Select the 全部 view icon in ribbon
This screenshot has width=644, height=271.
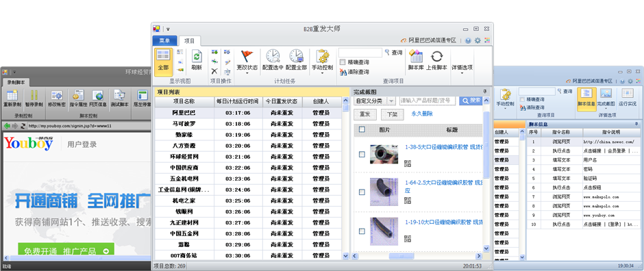pos(163,61)
